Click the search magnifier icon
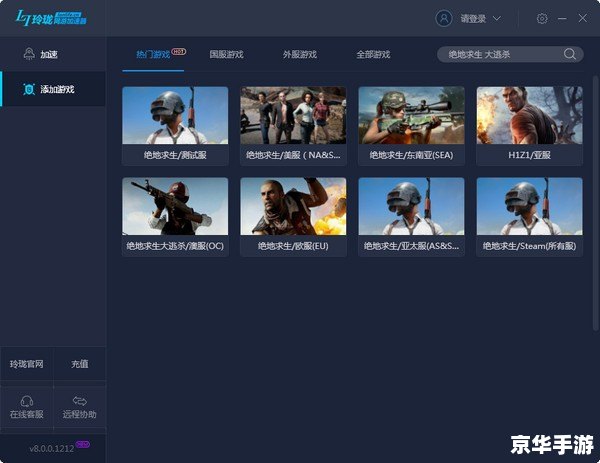600x463 pixels. coord(571,54)
